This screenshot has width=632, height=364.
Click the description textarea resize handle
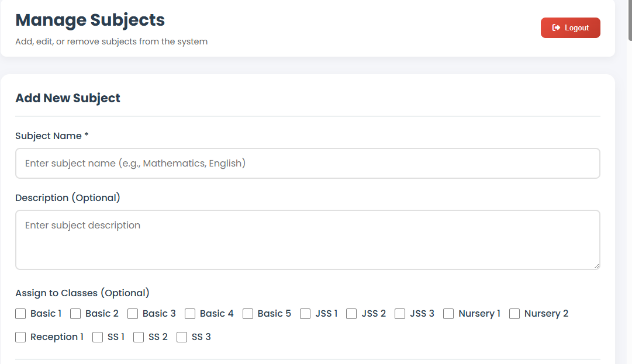[x=596, y=266]
